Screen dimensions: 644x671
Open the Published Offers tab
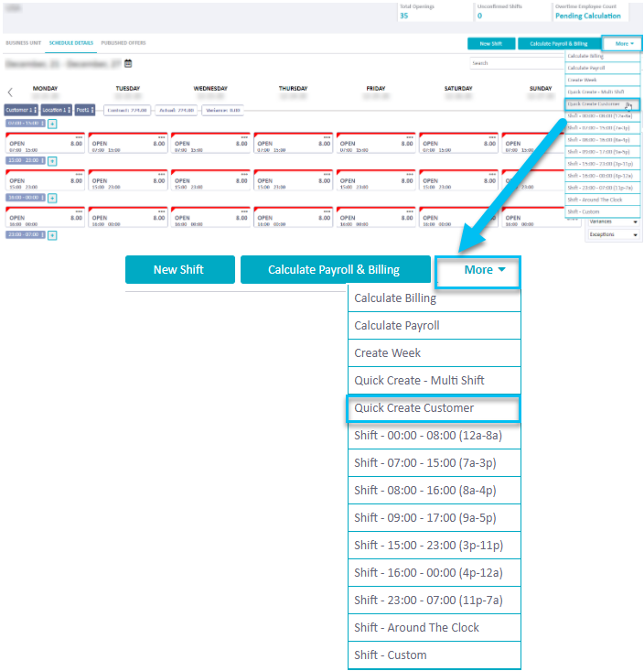coord(123,43)
